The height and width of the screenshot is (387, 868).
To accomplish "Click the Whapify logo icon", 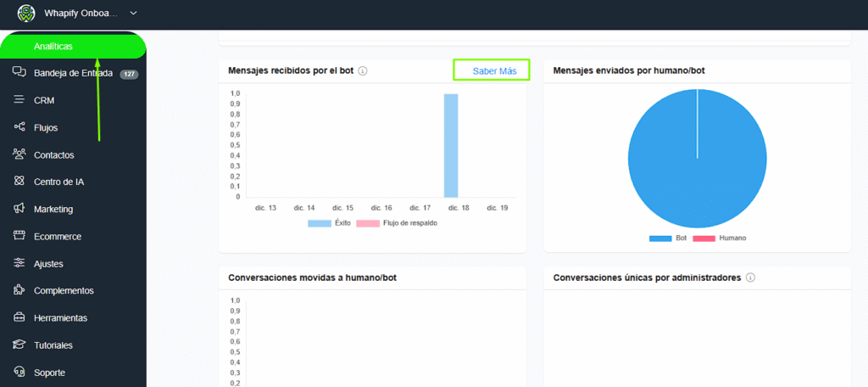I will (x=28, y=14).
